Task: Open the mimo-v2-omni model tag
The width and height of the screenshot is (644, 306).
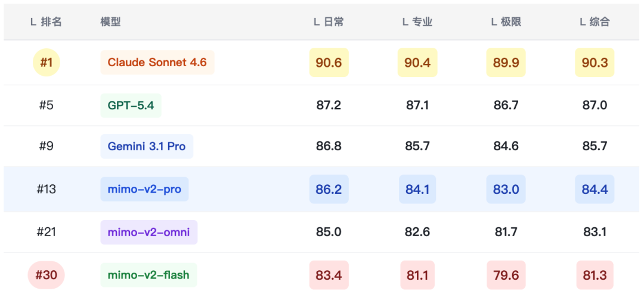Action: pos(148,232)
